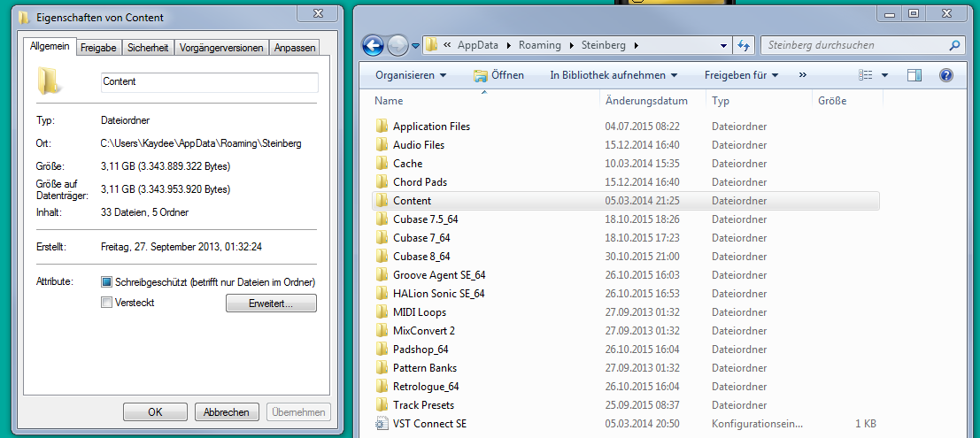Viewport: 980px width, 438px height.
Task: Click the date 30.10.2015 21:00
Action: coord(642,257)
